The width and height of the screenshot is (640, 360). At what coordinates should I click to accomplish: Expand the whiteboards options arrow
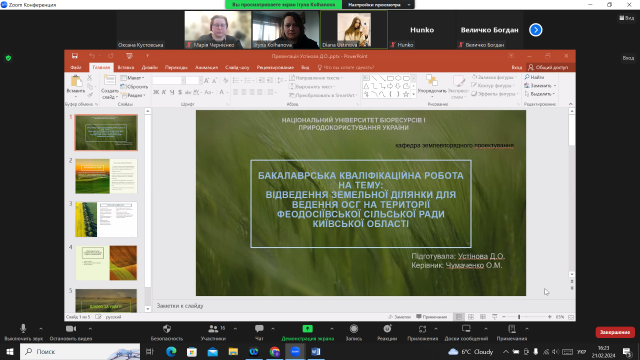tap(486, 328)
